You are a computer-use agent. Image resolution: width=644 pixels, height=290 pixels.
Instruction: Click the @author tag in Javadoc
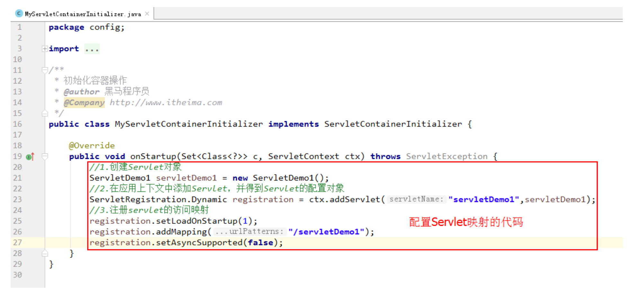point(82,92)
